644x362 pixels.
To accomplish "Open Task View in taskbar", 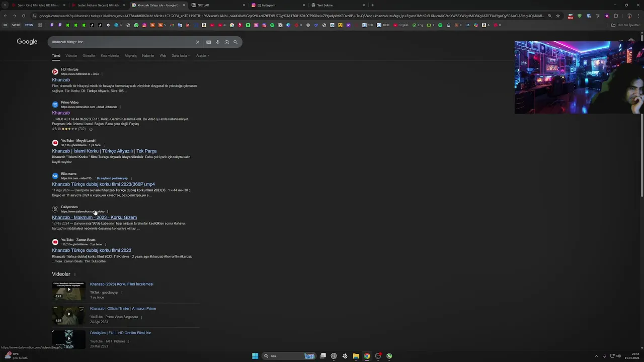I will coord(323,356).
